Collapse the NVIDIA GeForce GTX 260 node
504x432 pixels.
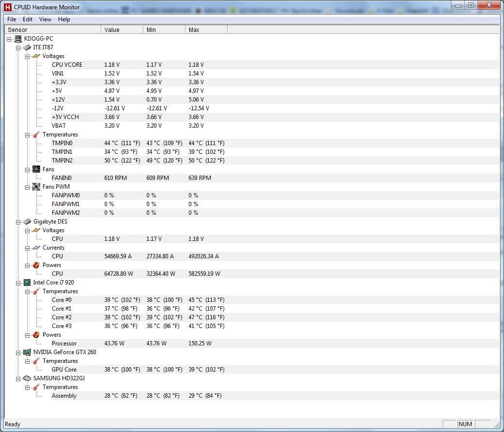coord(18,353)
